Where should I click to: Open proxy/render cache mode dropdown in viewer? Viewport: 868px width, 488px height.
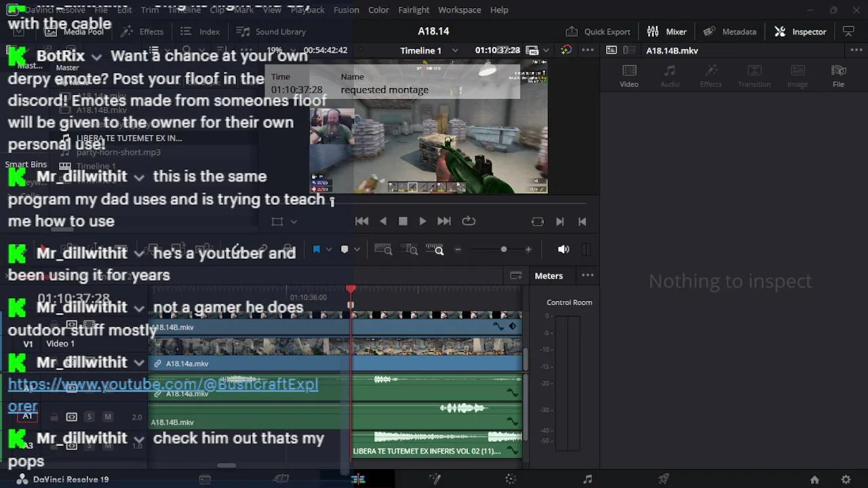tap(545, 50)
